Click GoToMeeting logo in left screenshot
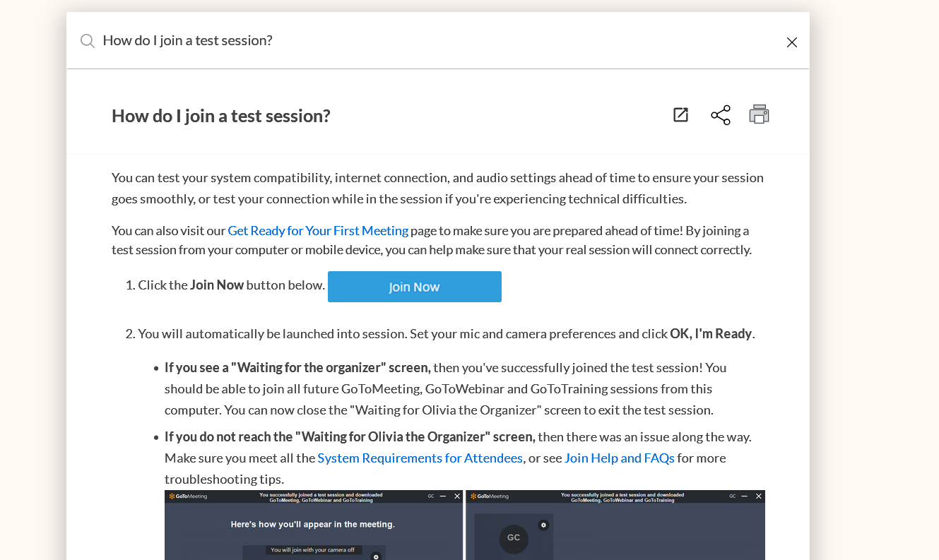This screenshot has height=560, width=939. point(188,496)
